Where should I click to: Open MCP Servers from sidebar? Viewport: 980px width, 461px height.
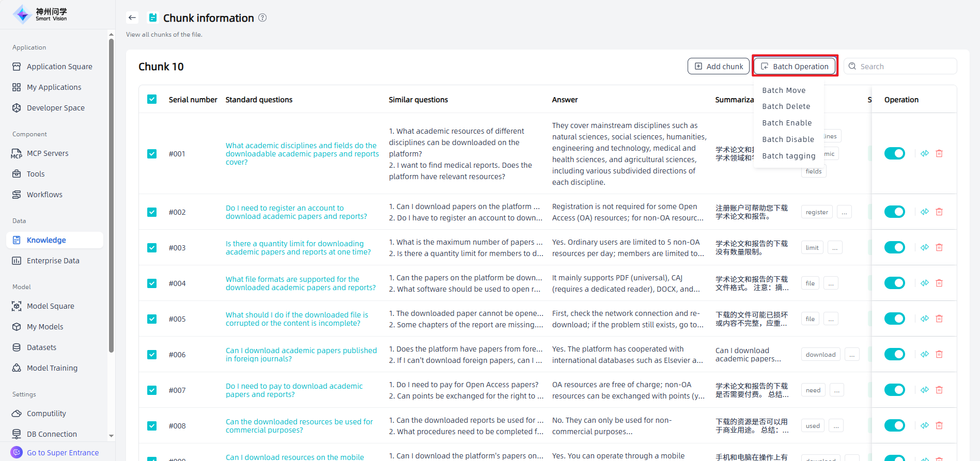coord(48,153)
